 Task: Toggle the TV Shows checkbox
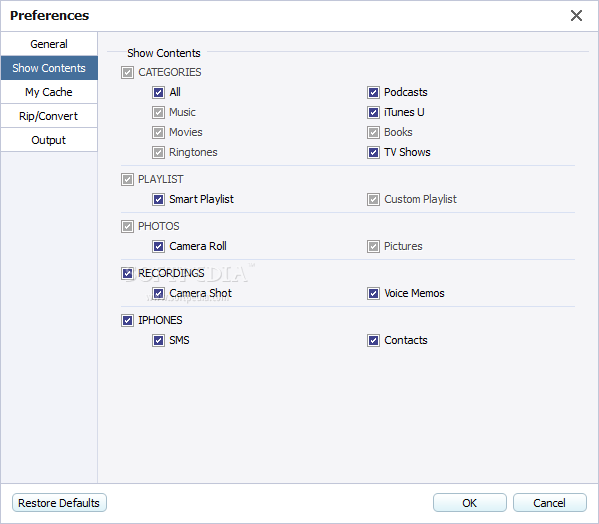click(373, 152)
